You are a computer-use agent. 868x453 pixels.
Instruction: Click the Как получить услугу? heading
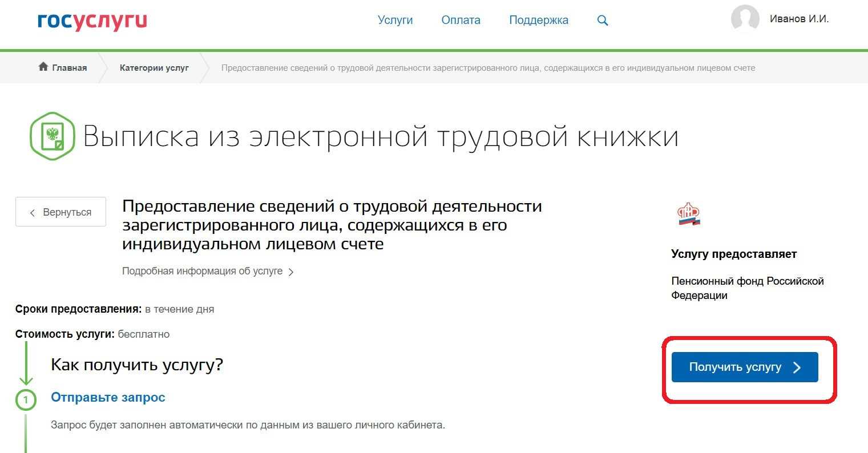coord(137,365)
